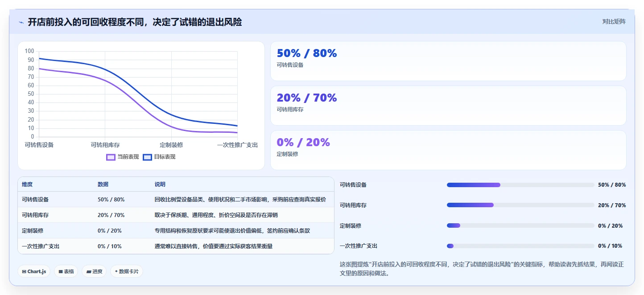Click the description starting 通常难以直接转售
This screenshot has width=644, height=295.
tap(214, 246)
